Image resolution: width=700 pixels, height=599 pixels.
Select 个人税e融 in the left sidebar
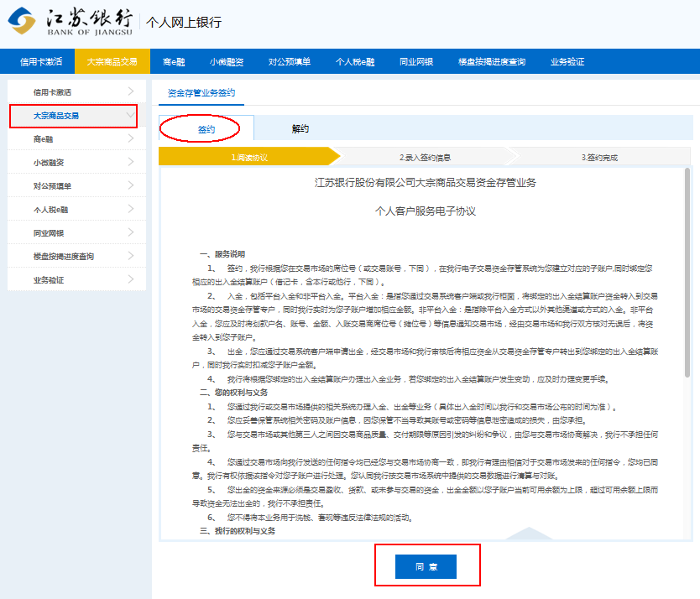[x=76, y=210]
